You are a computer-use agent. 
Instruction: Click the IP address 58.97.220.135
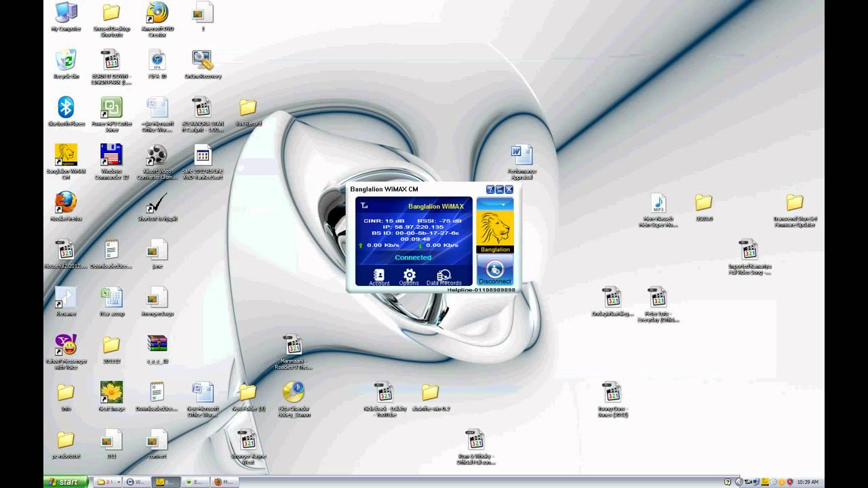point(413,226)
